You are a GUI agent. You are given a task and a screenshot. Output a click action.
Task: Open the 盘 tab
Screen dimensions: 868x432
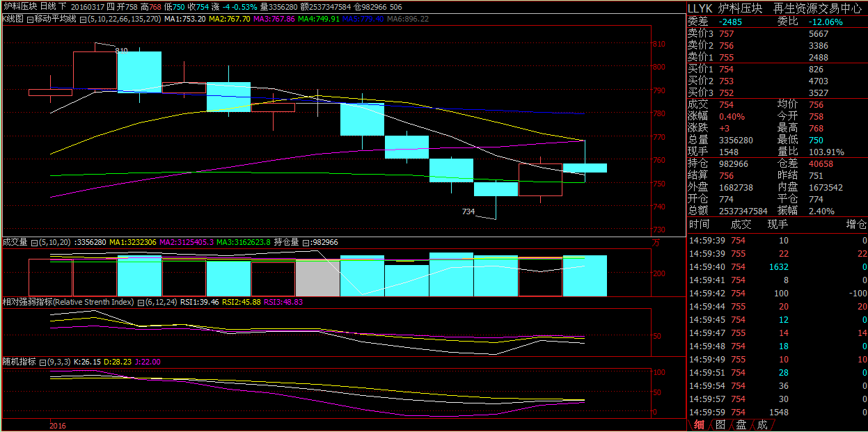point(741,425)
